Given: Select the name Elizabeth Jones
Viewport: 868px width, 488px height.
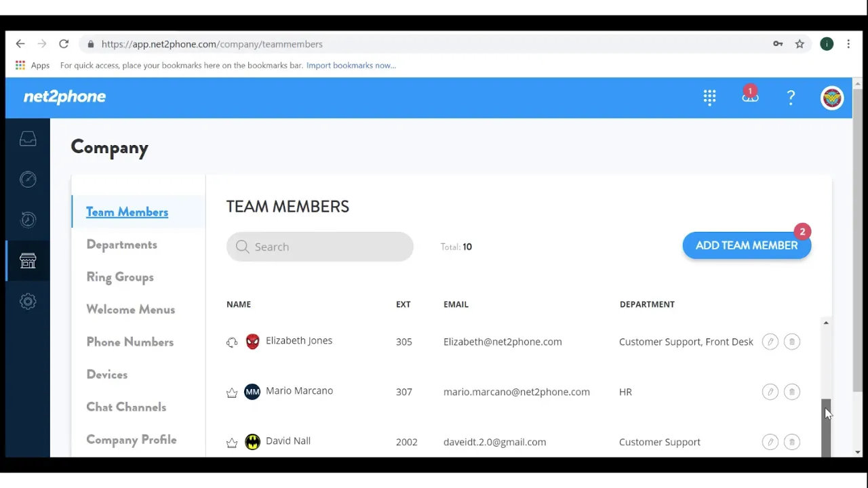Looking at the screenshot, I should click(299, 340).
